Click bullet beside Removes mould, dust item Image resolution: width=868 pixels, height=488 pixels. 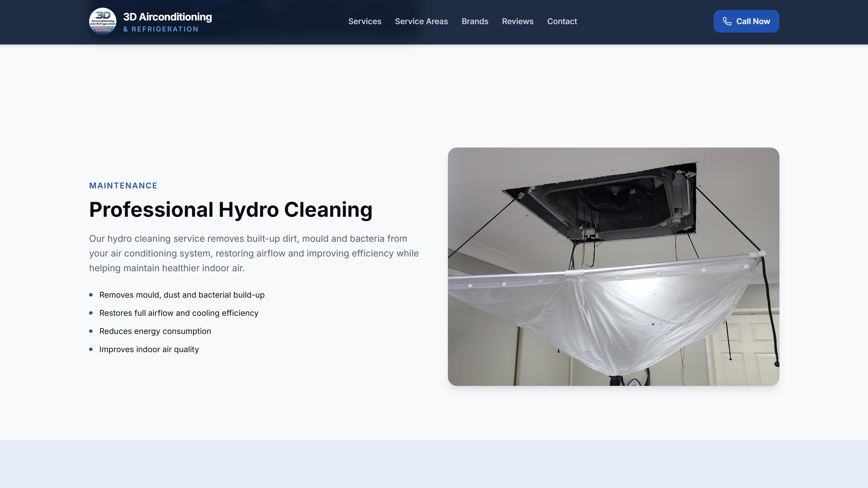tap(91, 295)
